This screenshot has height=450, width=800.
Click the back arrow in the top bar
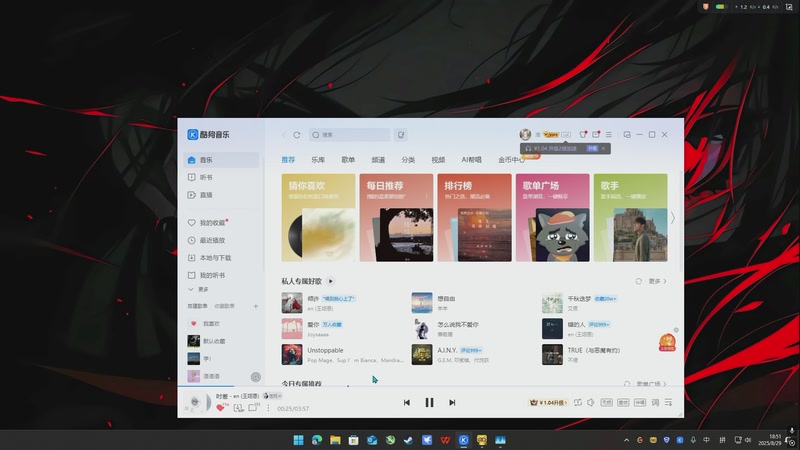pyautogui.click(x=284, y=135)
